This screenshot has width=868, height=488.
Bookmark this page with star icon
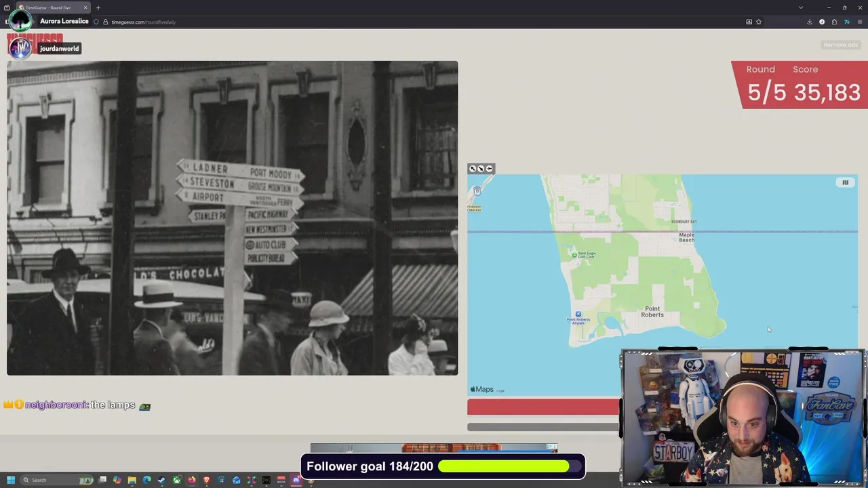pos(758,22)
